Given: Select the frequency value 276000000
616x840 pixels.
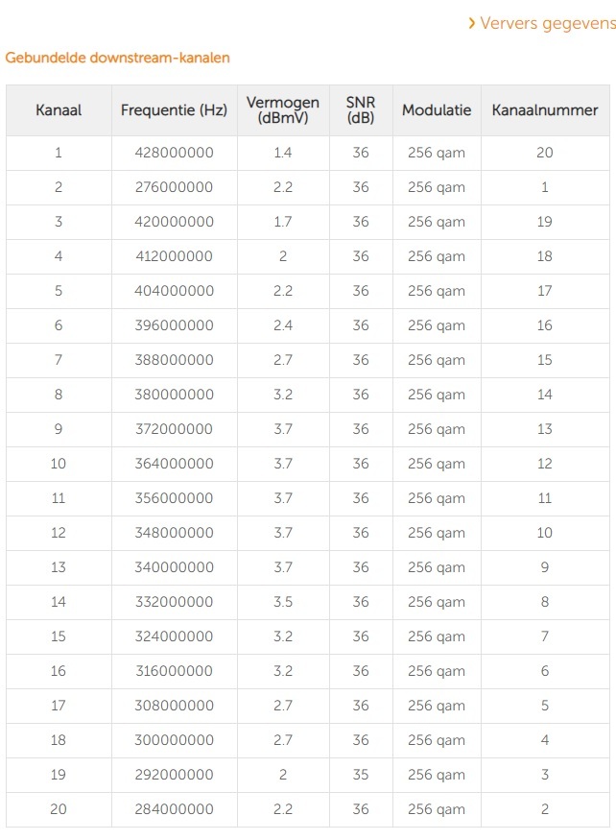Looking at the screenshot, I should (174, 187).
